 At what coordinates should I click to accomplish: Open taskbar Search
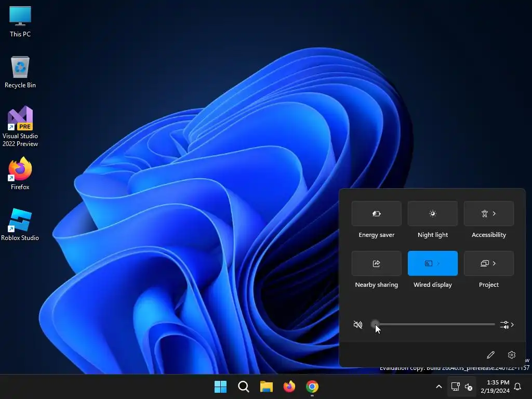[244, 387]
